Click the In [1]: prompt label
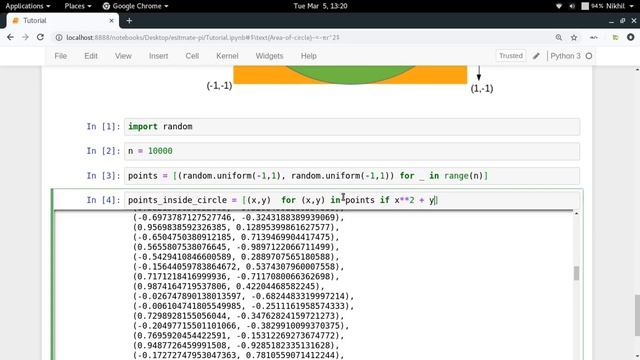This screenshot has width=640, height=360. tap(103, 127)
